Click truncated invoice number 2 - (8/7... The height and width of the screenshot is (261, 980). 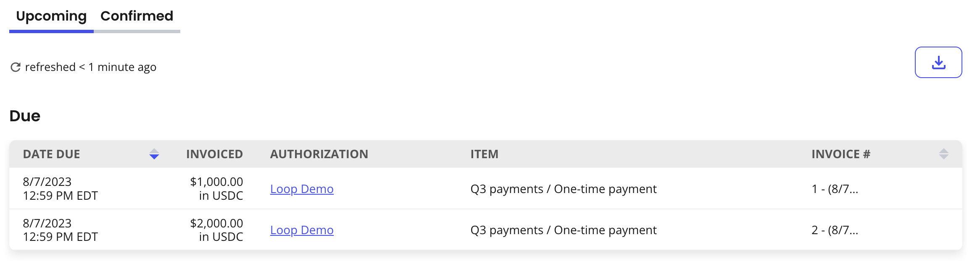835,230
